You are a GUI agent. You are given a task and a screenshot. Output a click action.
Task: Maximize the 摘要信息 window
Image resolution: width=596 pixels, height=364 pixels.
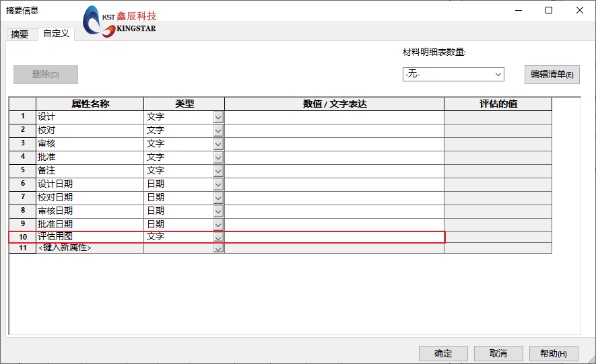(x=549, y=10)
